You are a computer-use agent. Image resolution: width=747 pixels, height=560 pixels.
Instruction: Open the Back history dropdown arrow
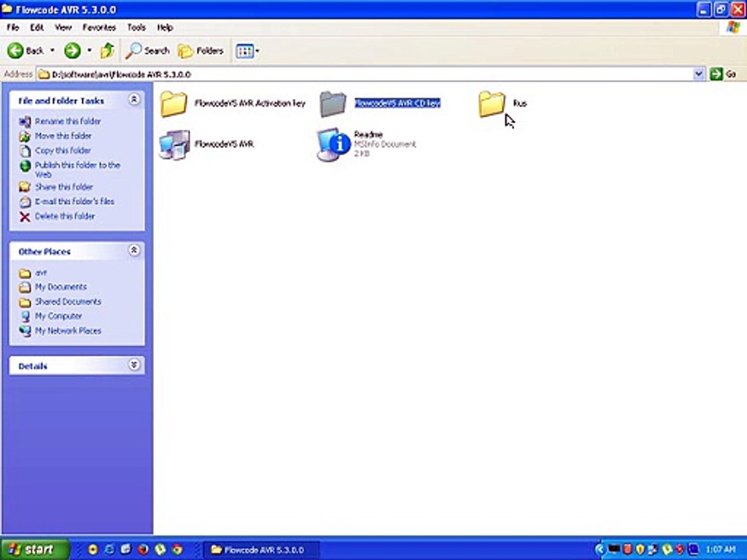52,50
